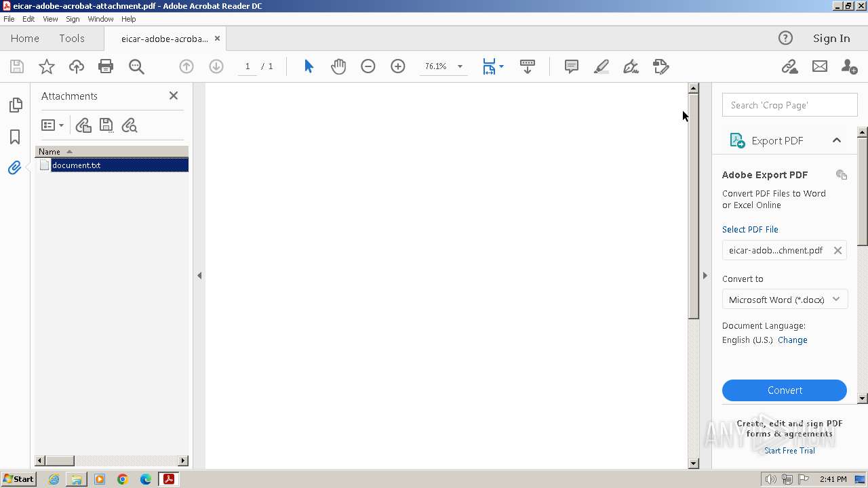Image resolution: width=868 pixels, height=488 pixels.
Task: Search attachments icon
Action: coord(129,125)
